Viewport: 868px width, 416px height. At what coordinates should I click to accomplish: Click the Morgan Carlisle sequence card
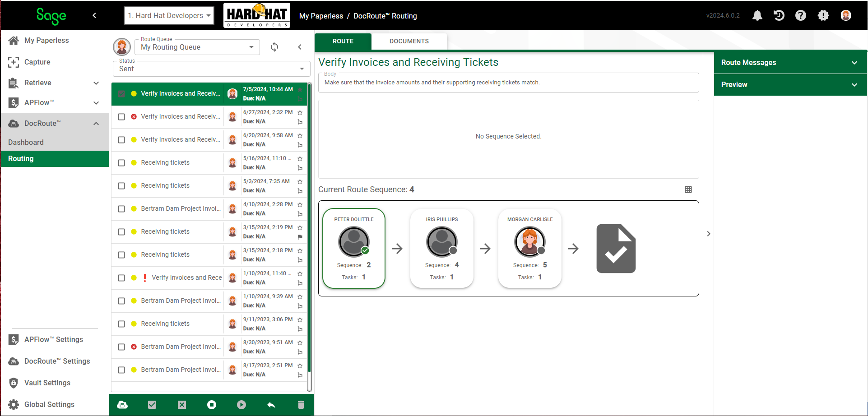(x=530, y=248)
